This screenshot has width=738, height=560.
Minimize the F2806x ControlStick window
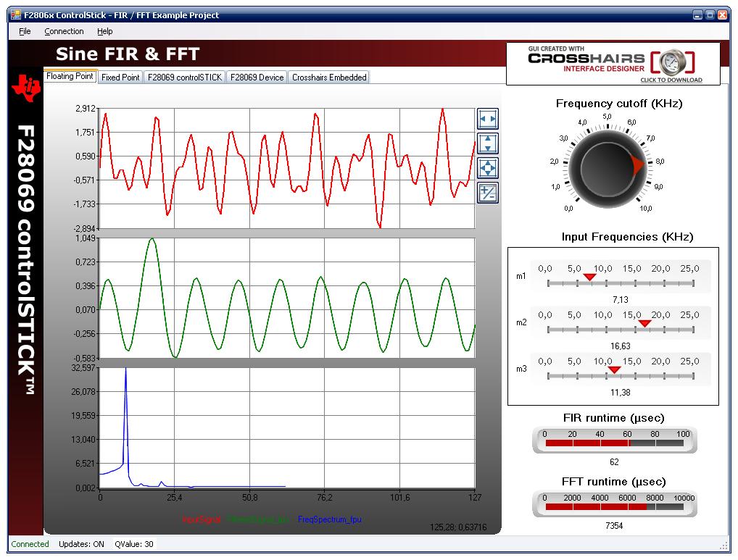pos(698,15)
